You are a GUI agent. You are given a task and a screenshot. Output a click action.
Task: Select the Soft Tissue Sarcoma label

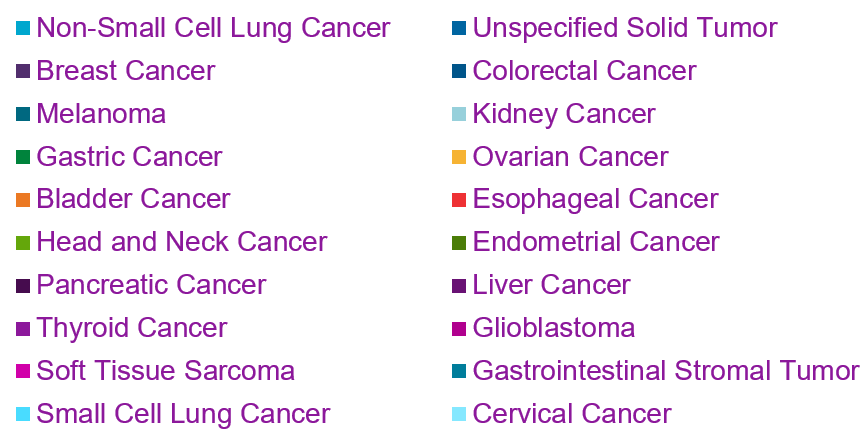click(x=165, y=371)
